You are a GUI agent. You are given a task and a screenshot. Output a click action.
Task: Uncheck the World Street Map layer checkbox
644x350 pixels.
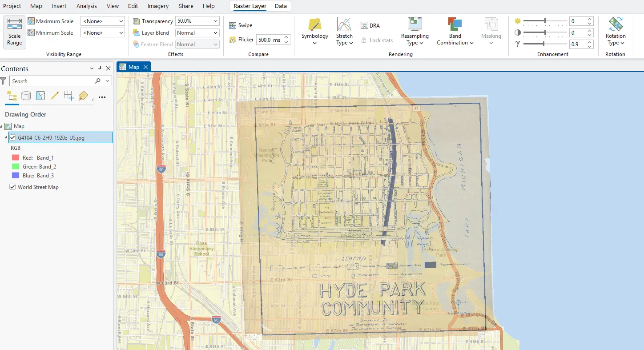click(12, 187)
